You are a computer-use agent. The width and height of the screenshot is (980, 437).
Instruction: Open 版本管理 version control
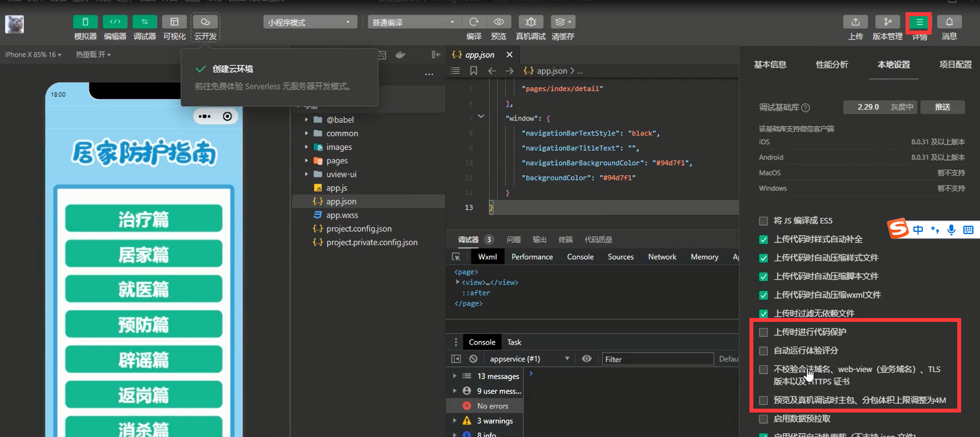[x=887, y=22]
